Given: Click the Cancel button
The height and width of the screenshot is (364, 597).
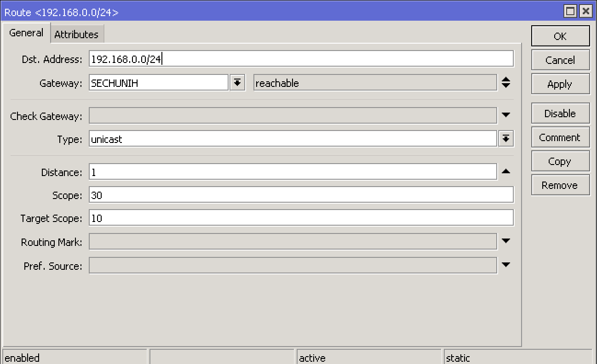Looking at the screenshot, I should tap(560, 60).
